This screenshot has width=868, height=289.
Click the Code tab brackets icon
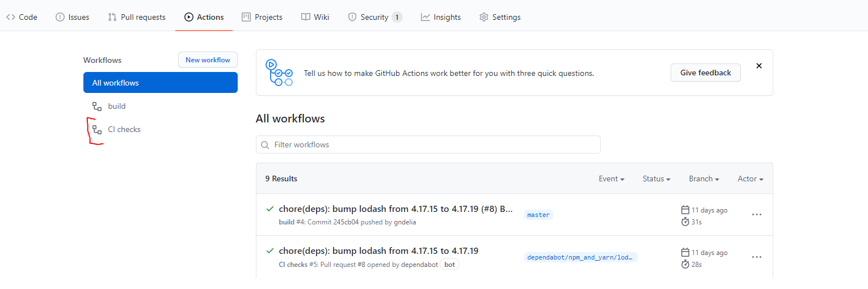point(11,17)
